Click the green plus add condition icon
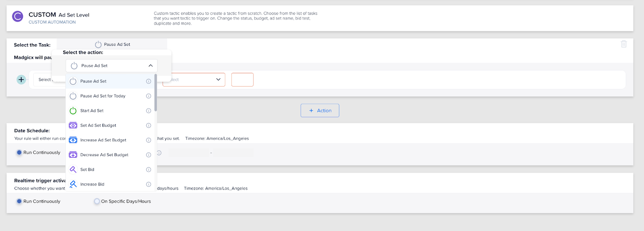Viewport: 644px width, 231px height. (21, 80)
